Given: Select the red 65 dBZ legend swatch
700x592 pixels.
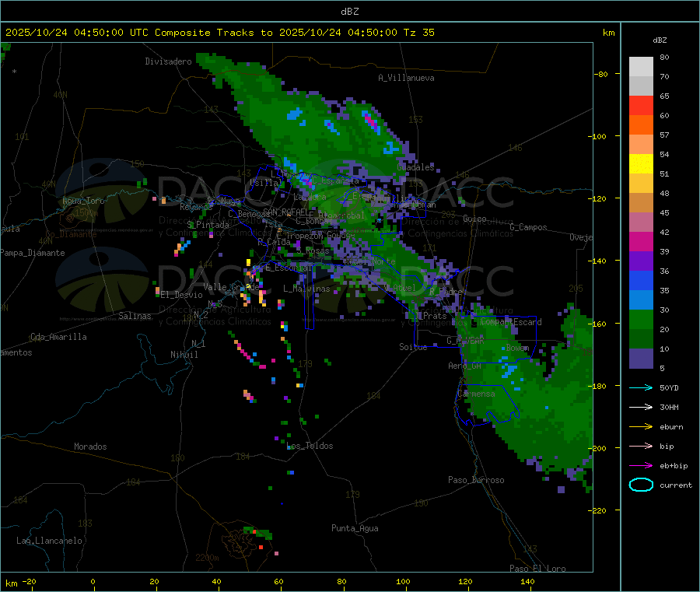Looking at the screenshot, I should (641, 105).
